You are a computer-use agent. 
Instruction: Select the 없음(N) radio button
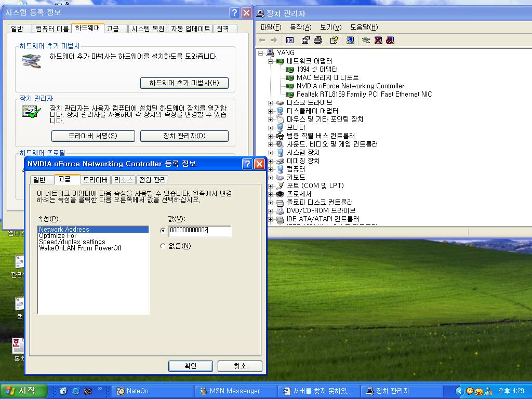point(163,246)
